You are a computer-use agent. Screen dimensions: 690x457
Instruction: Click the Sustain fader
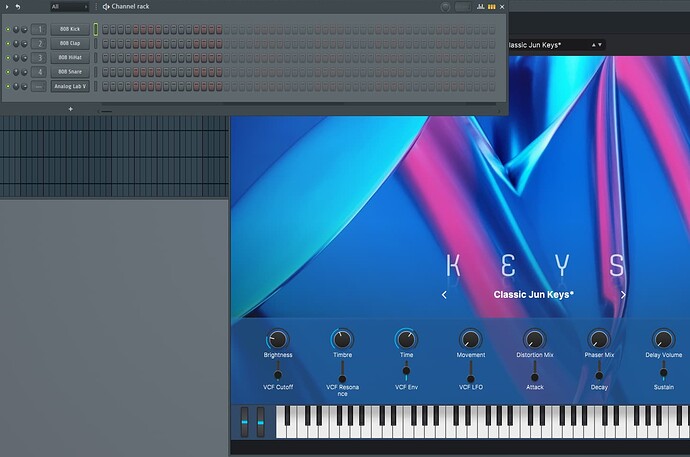(x=663, y=371)
